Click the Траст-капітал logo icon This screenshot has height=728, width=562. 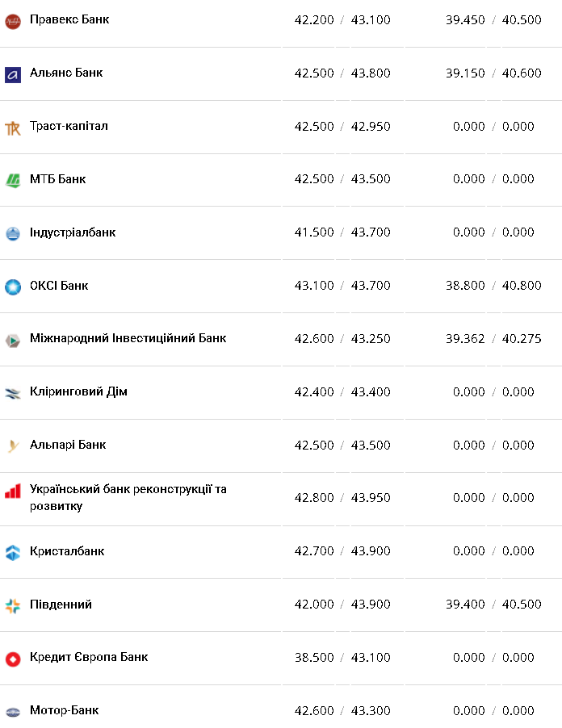13,127
